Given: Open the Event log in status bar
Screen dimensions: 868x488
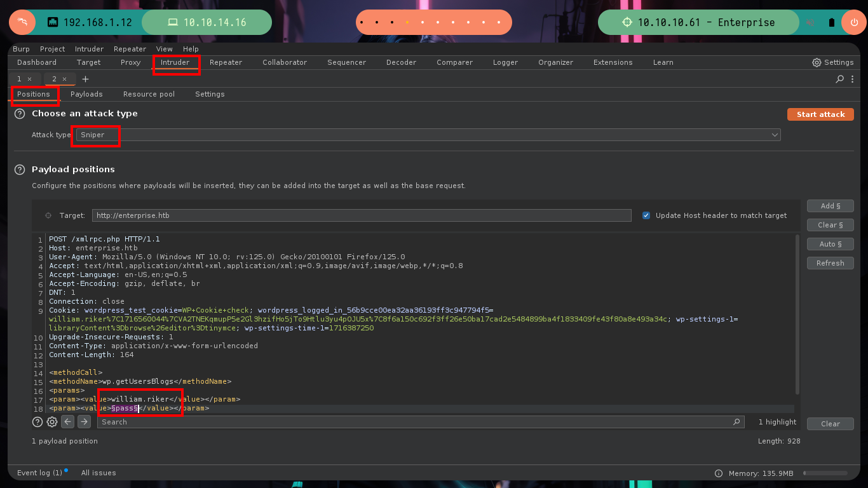Looking at the screenshot, I should pyautogui.click(x=40, y=473).
